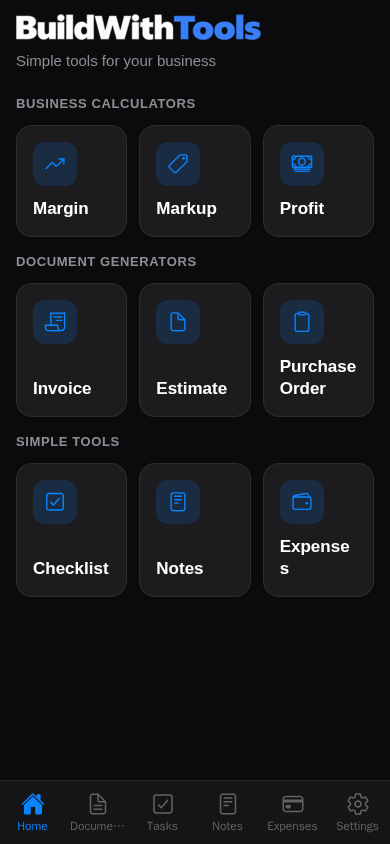Click the Markup price tag icon

coord(178,164)
